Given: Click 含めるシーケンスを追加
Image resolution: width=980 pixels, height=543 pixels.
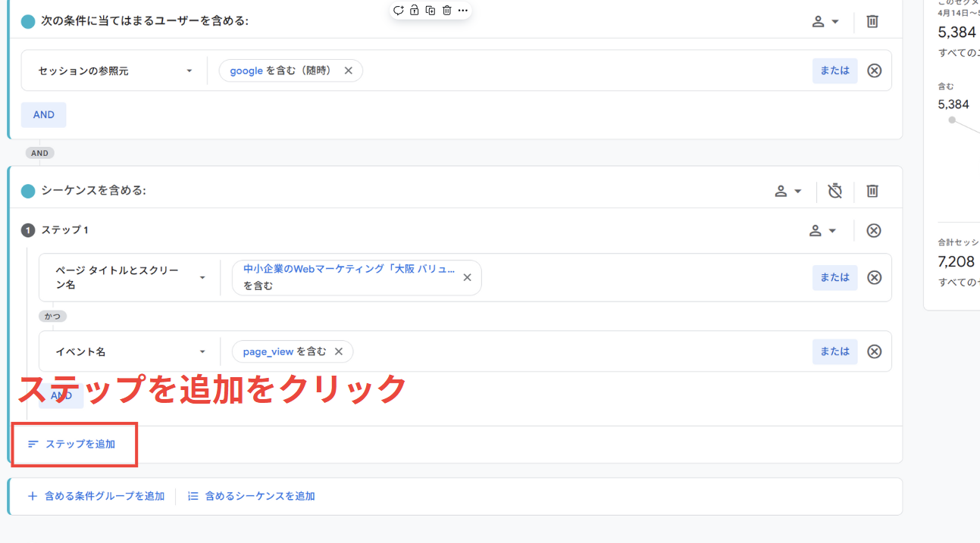Looking at the screenshot, I should point(252,496).
